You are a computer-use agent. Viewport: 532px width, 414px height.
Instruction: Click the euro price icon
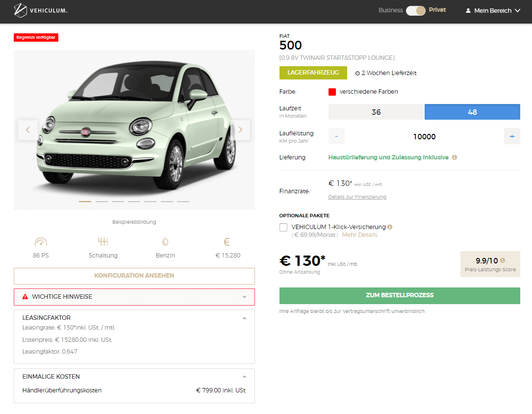(x=227, y=242)
